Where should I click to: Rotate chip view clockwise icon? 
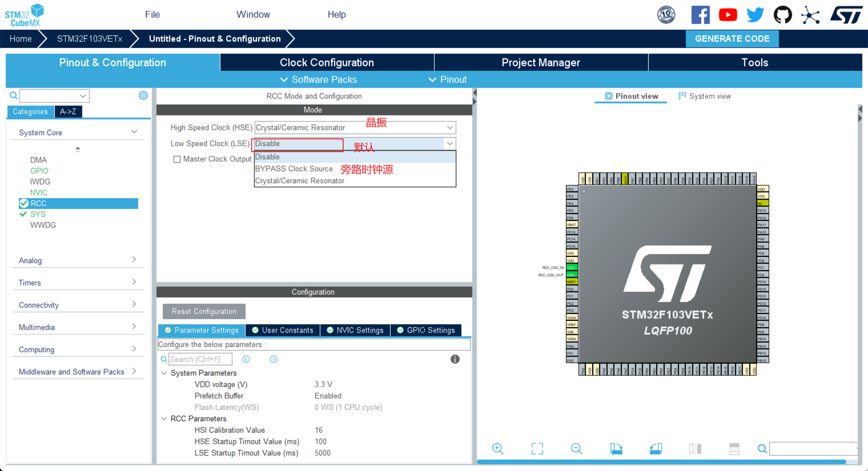tap(616, 449)
